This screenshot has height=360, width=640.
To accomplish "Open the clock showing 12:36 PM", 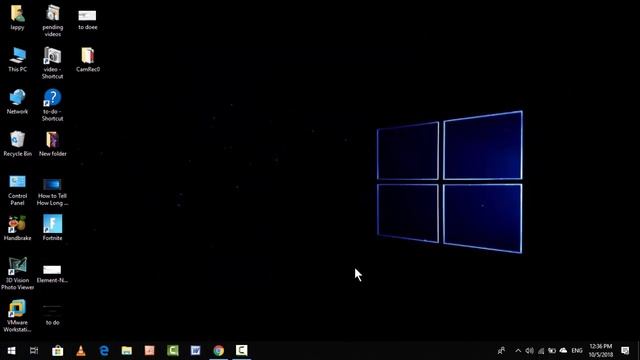I will click(x=600, y=351).
